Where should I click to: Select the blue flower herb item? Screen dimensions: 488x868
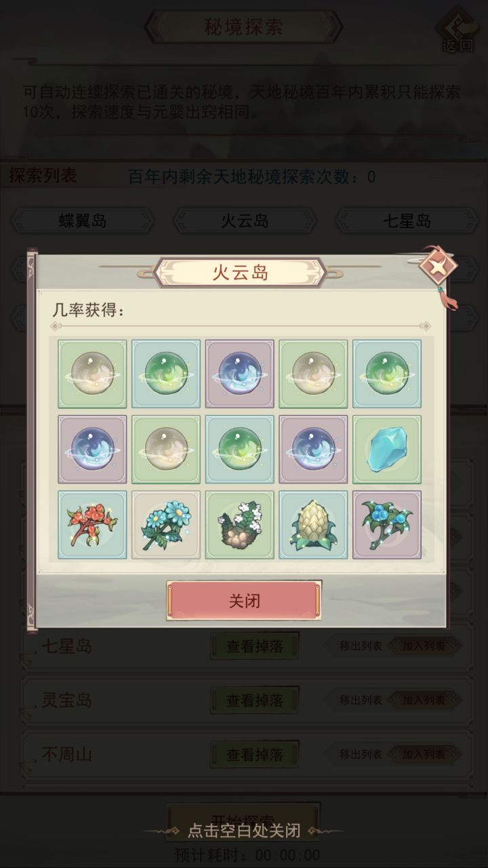[166, 525]
